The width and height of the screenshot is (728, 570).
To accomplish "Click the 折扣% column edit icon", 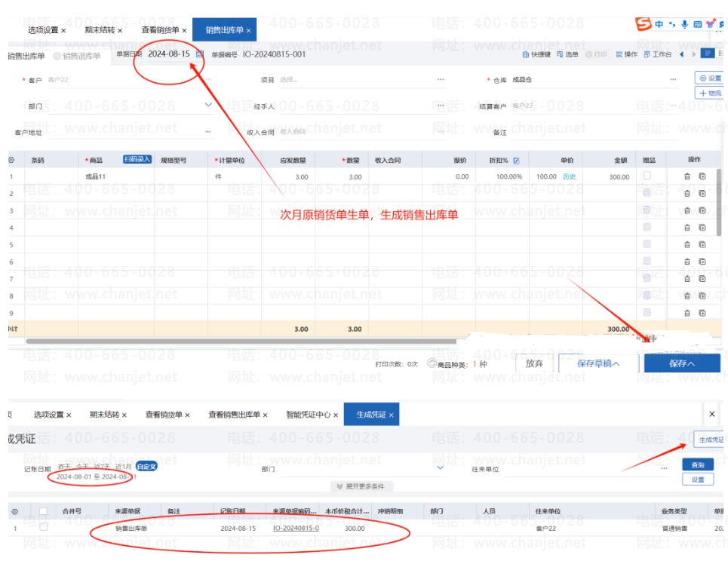I will coord(516,161).
